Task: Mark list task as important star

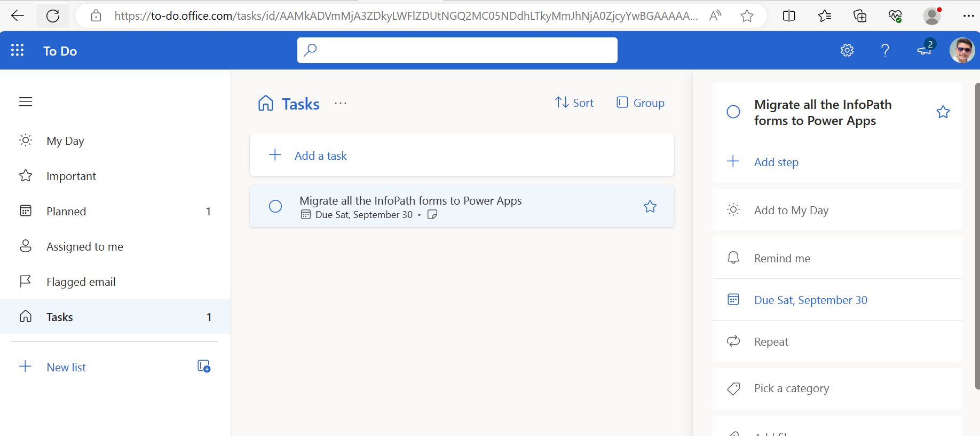Action: tap(650, 206)
